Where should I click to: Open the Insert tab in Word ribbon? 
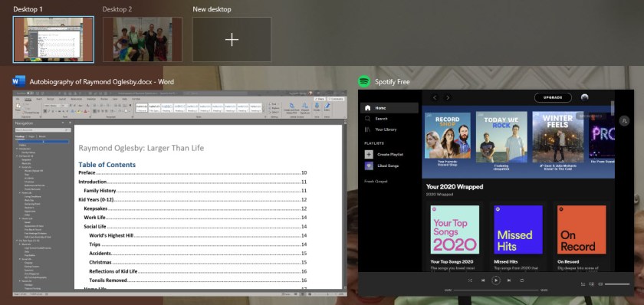39,99
